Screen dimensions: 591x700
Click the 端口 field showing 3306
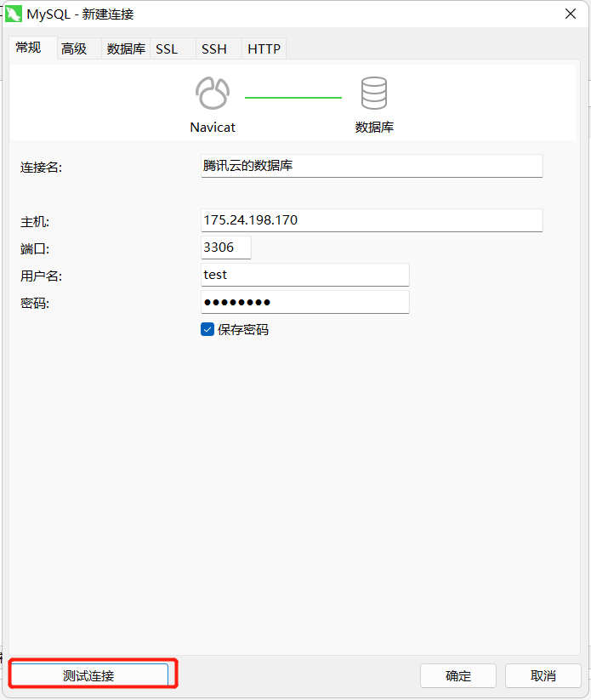226,248
